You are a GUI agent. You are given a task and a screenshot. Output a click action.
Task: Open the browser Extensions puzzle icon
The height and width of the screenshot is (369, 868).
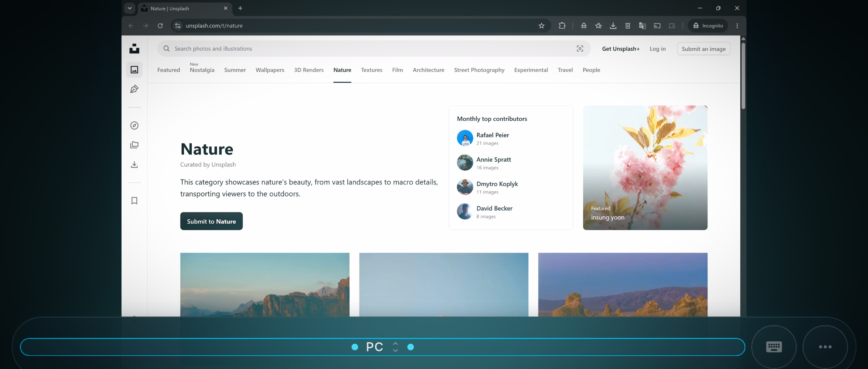pos(562,26)
